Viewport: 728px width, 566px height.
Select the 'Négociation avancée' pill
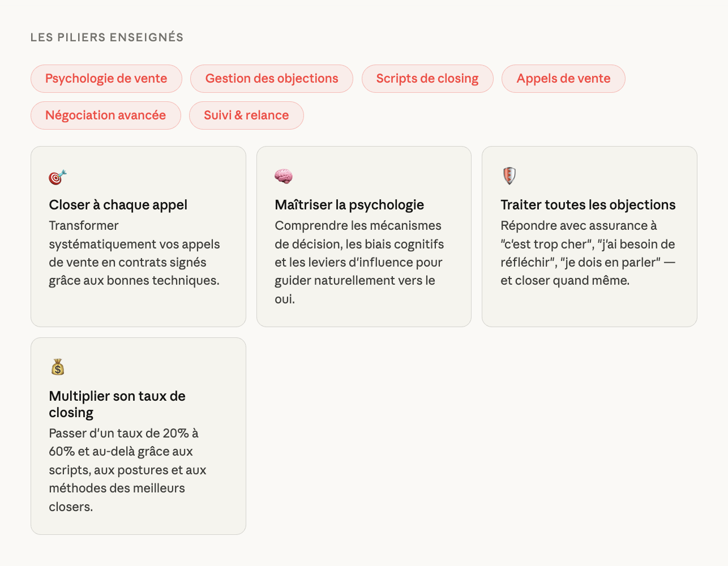106,115
